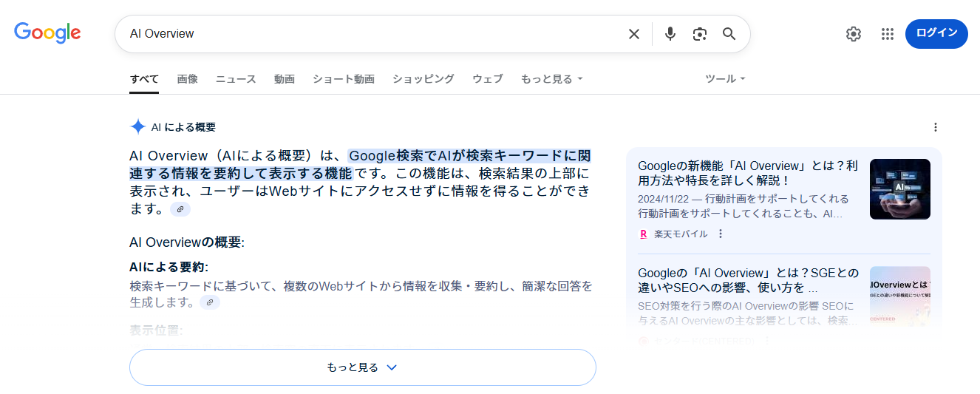Switch to the 動画 tab

tap(285, 79)
